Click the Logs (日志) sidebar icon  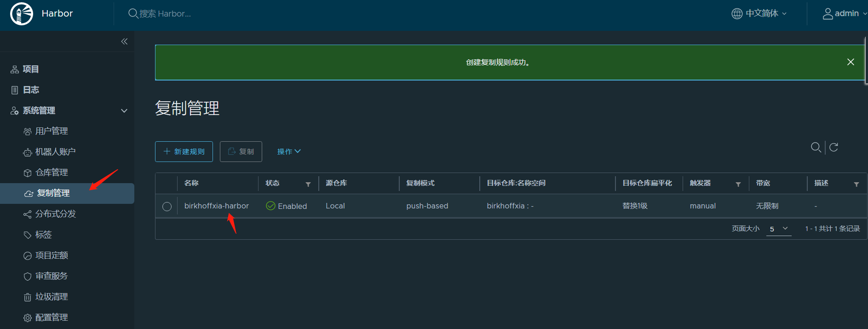pyautogui.click(x=15, y=90)
